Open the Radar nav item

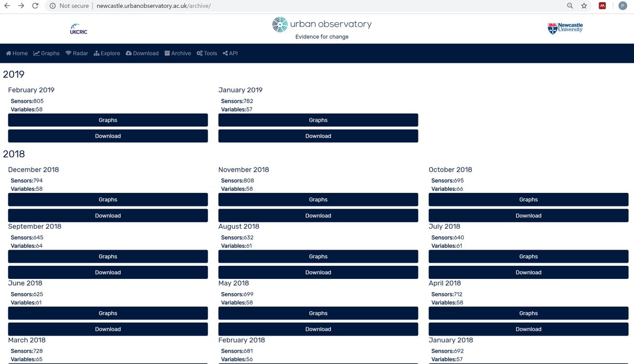coord(77,53)
